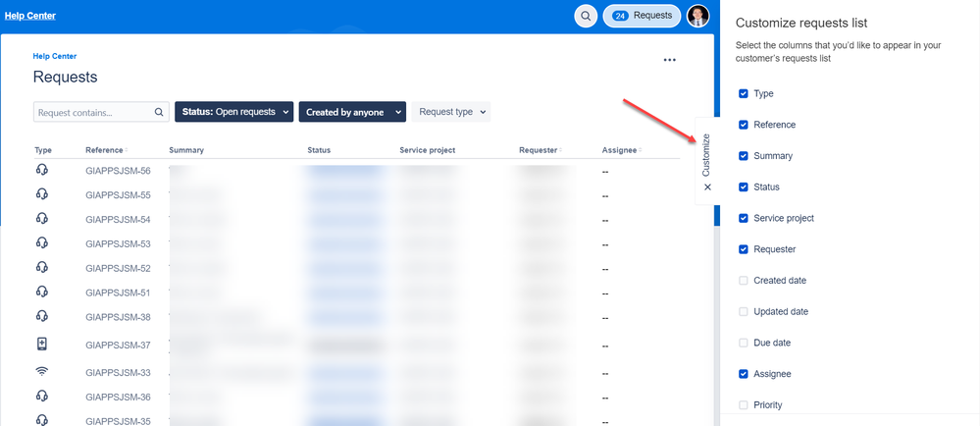Sort by the Requester column arrows
Viewport: 980px width, 426px height.
[560, 150]
